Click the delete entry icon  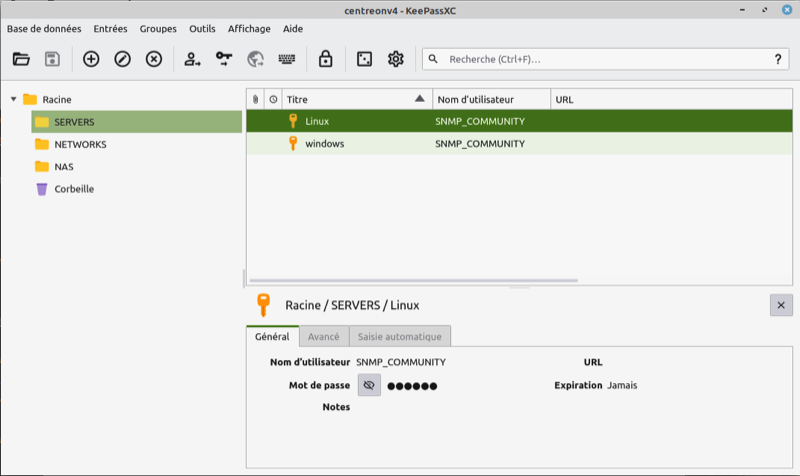[x=154, y=59]
